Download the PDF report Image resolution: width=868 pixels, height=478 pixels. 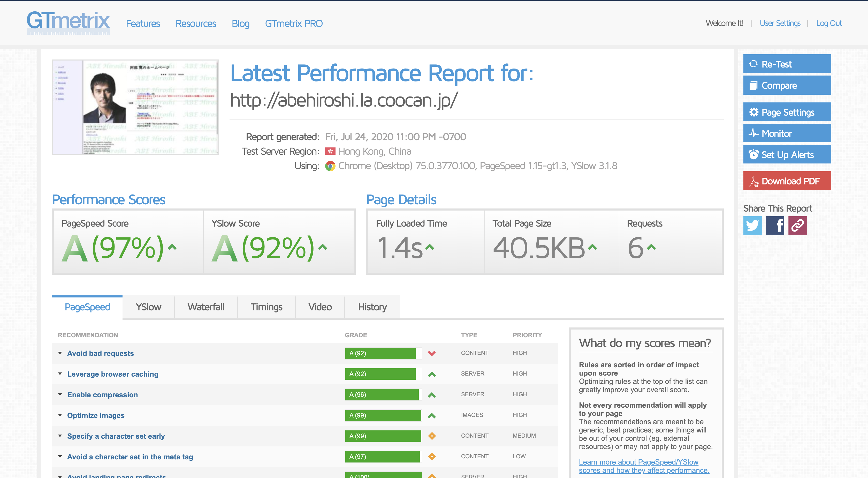coord(787,181)
